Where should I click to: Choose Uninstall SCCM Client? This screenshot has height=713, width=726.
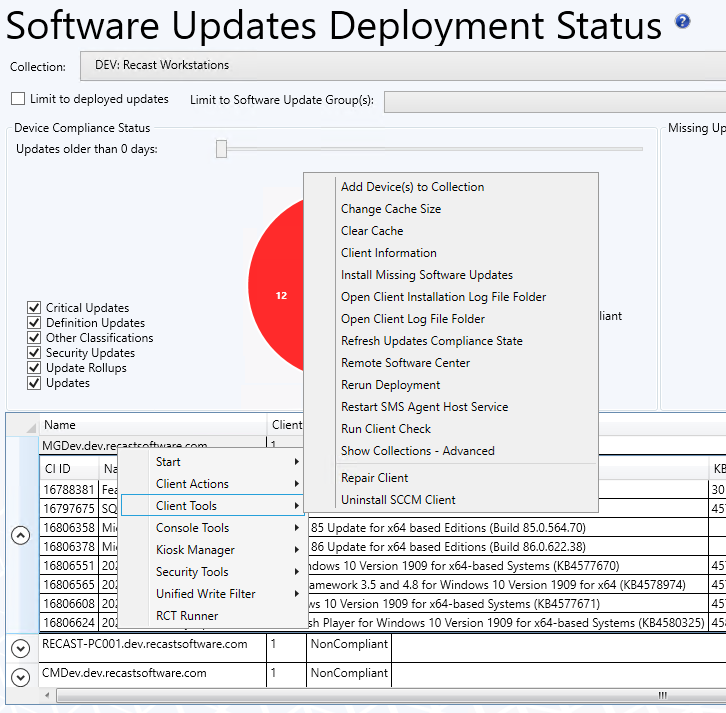coord(451,500)
